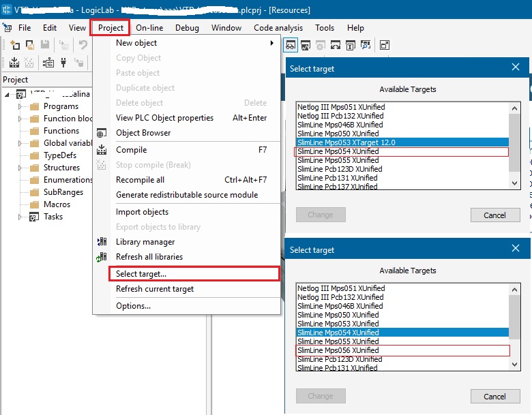Screen dimensions: 532x415
Task: Click the project root node icon in tree
Action: 21,94
